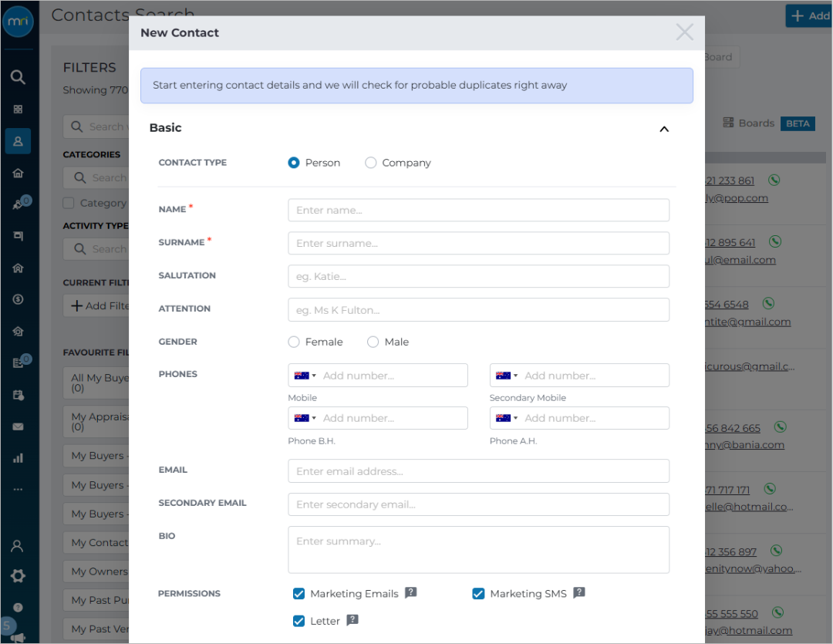Click the Attention input field

point(479,310)
